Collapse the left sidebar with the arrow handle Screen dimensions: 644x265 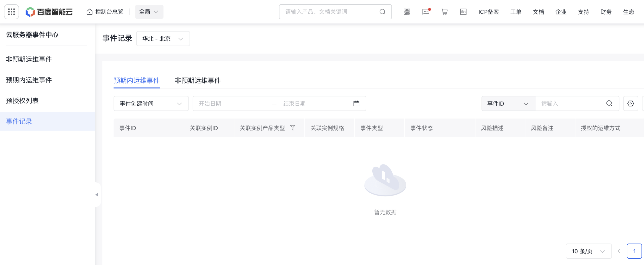(x=97, y=195)
